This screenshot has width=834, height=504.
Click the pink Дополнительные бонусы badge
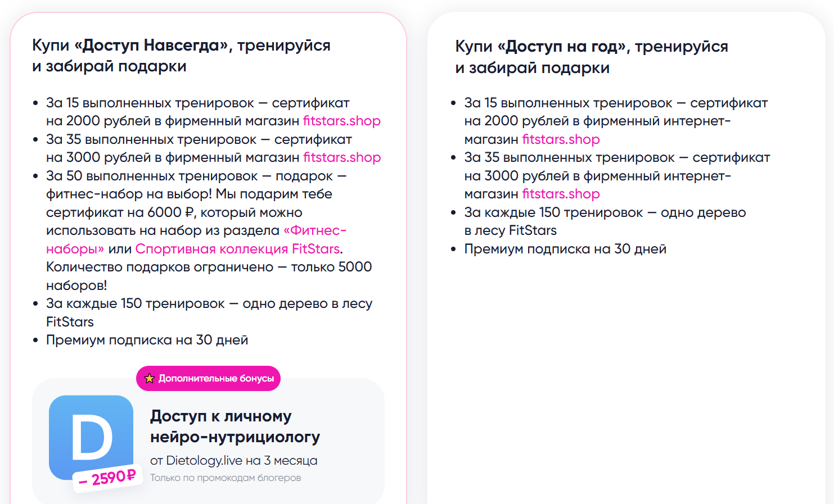[208, 379]
